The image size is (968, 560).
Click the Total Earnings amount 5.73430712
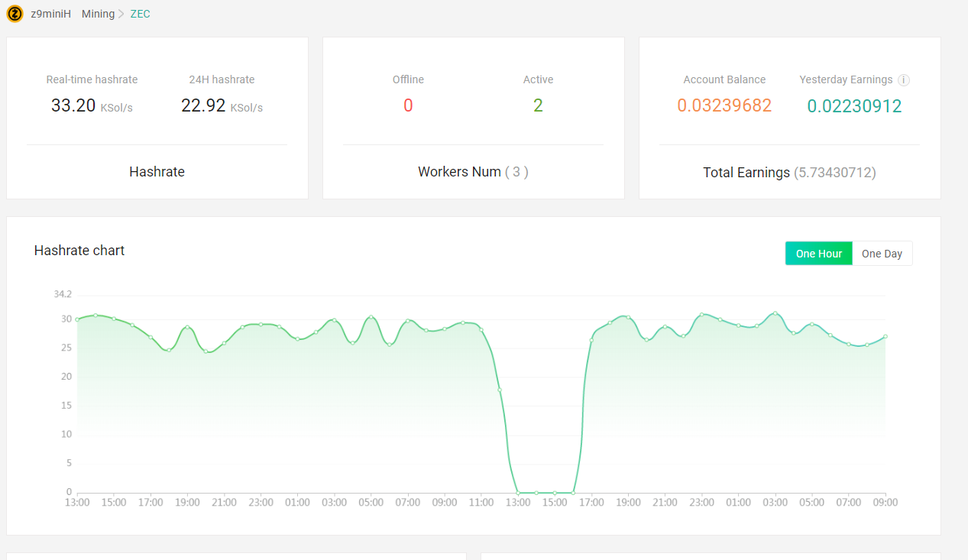835,173
